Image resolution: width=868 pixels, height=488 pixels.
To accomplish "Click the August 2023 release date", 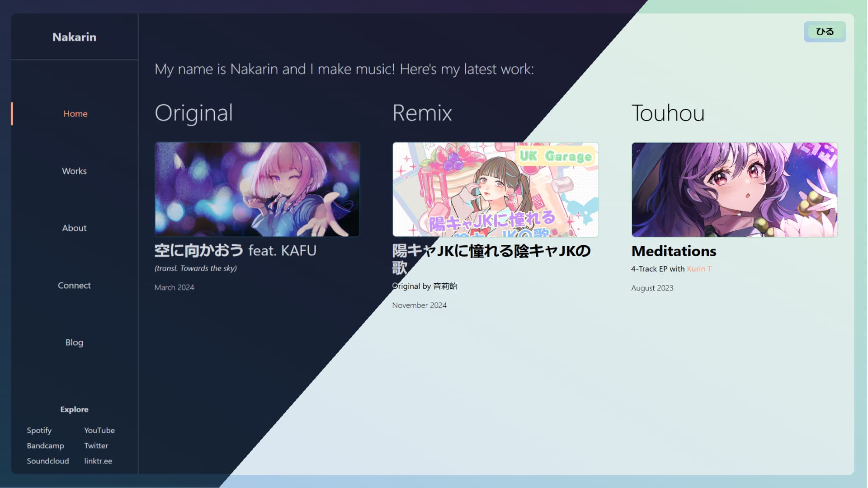I will [x=652, y=288].
